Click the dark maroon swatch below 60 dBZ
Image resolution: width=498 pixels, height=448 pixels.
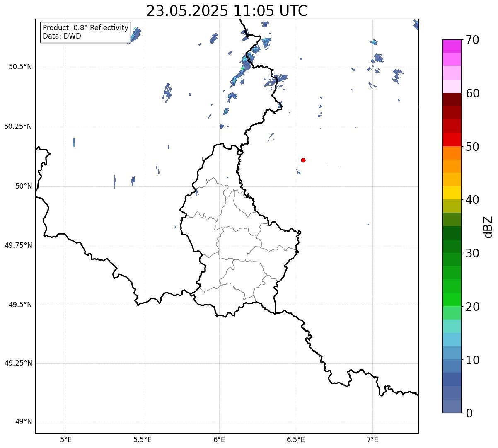(452, 99)
